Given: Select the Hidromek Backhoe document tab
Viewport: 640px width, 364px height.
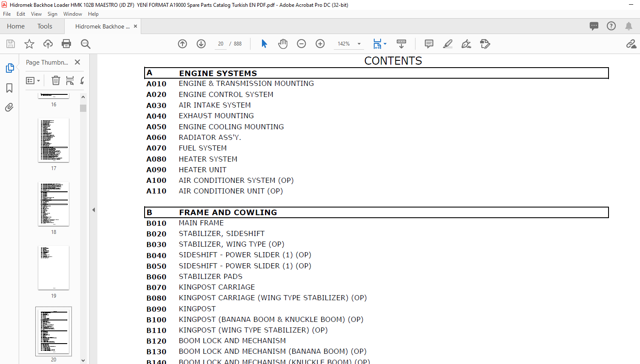Looking at the screenshot, I should [102, 26].
